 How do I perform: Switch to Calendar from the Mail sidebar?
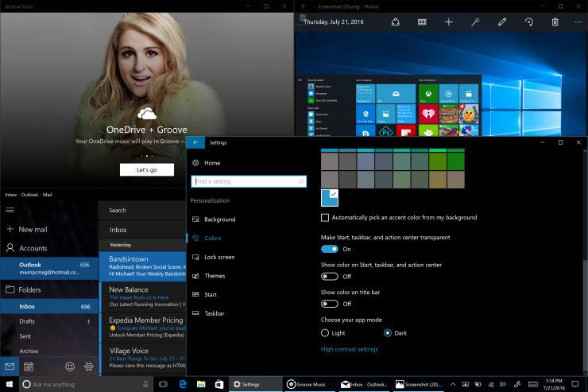[29, 367]
